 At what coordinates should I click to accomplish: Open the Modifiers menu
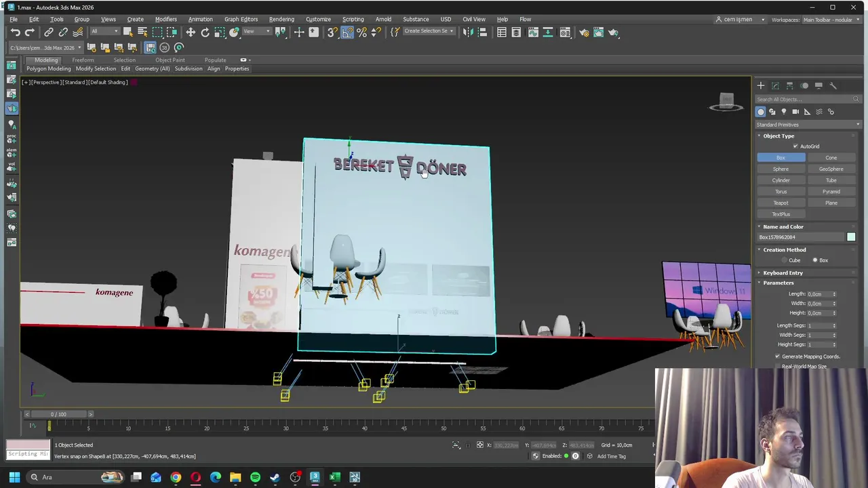click(x=165, y=19)
